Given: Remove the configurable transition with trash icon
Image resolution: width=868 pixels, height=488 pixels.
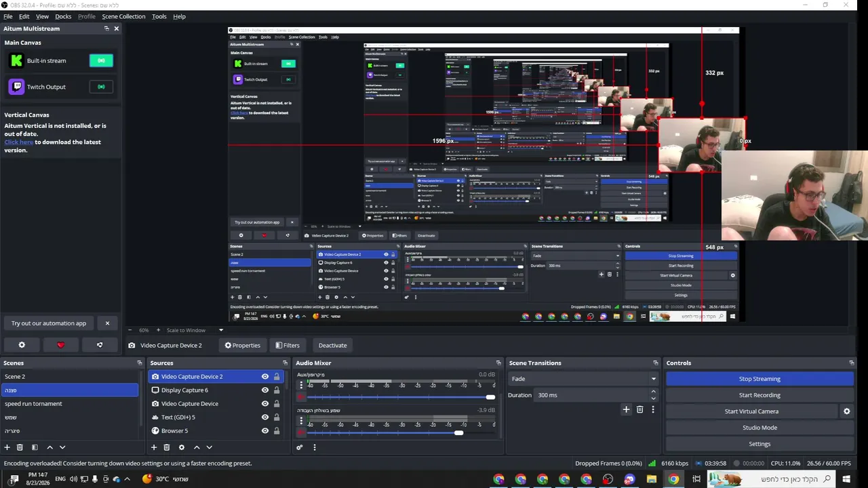Looking at the screenshot, I should 639,409.
